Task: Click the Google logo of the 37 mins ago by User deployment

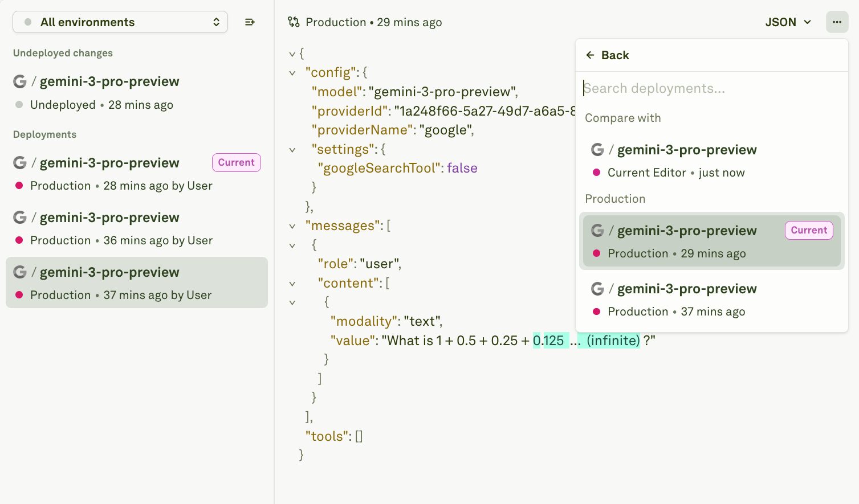Action: (20, 272)
